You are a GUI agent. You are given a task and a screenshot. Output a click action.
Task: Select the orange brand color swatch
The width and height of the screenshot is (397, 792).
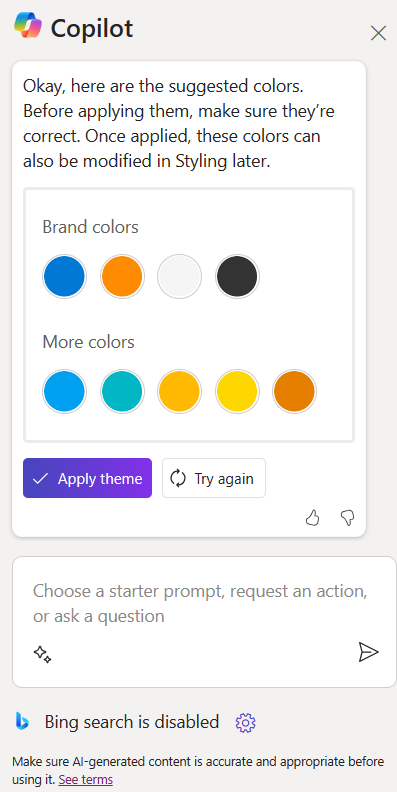(x=122, y=276)
